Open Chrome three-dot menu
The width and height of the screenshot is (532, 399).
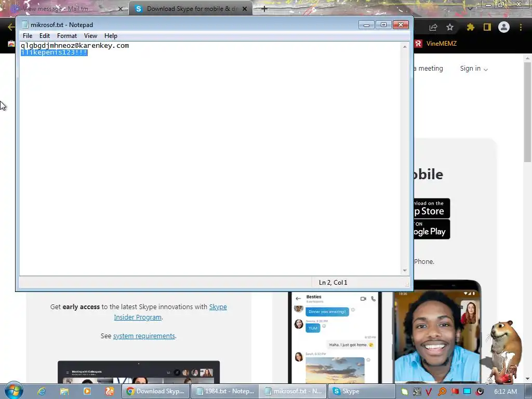click(521, 27)
